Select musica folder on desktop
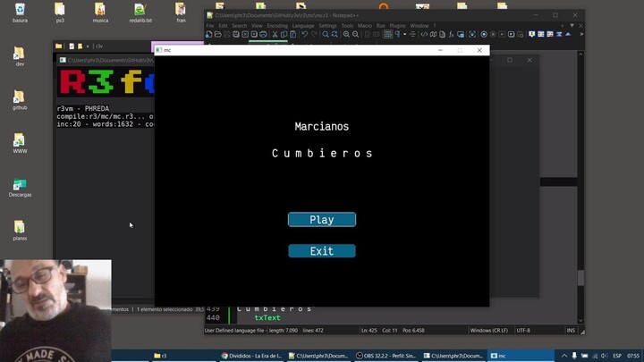644x362 pixels. coord(100,13)
